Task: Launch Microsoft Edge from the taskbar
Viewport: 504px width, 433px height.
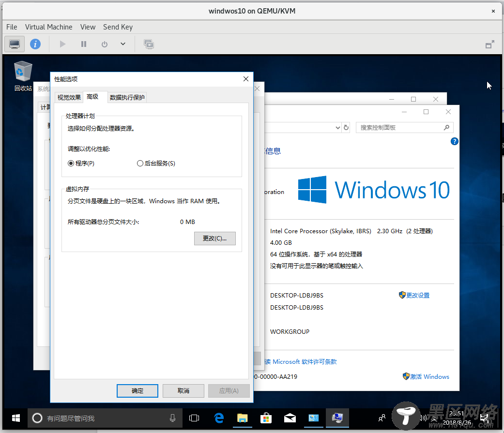Action: pyautogui.click(x=219, y=418)
